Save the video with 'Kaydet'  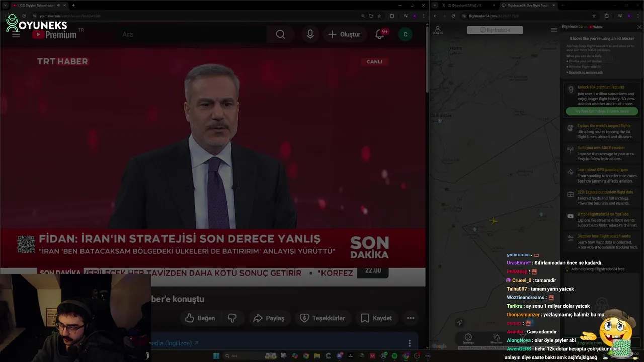tap(376, 318)
